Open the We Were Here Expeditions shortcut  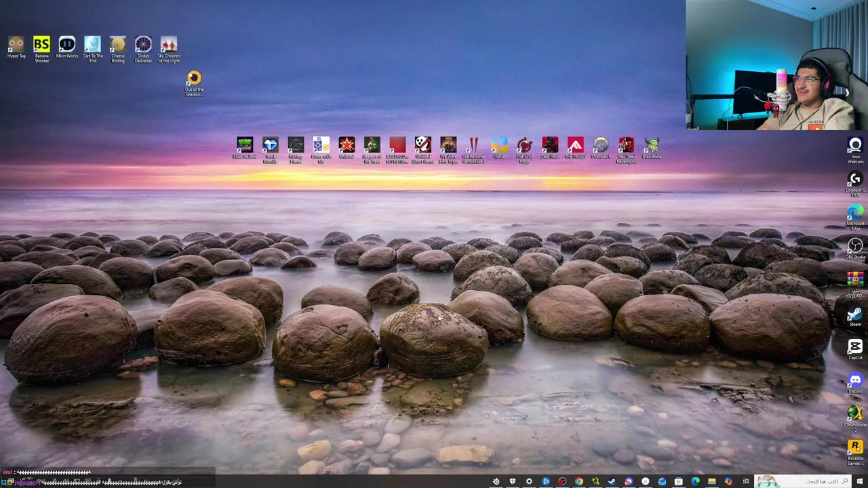[x=448, y=150]
